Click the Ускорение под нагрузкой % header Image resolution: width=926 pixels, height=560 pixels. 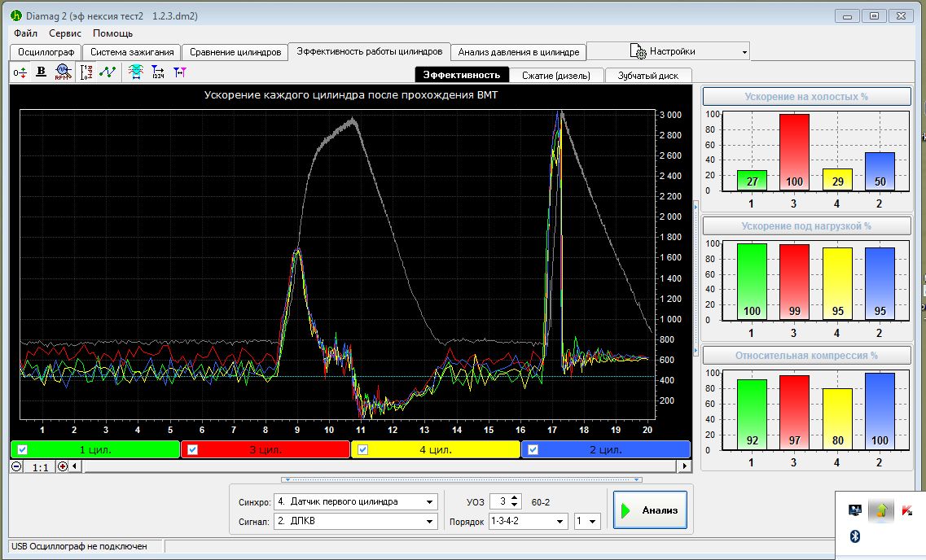pos(806,226)
